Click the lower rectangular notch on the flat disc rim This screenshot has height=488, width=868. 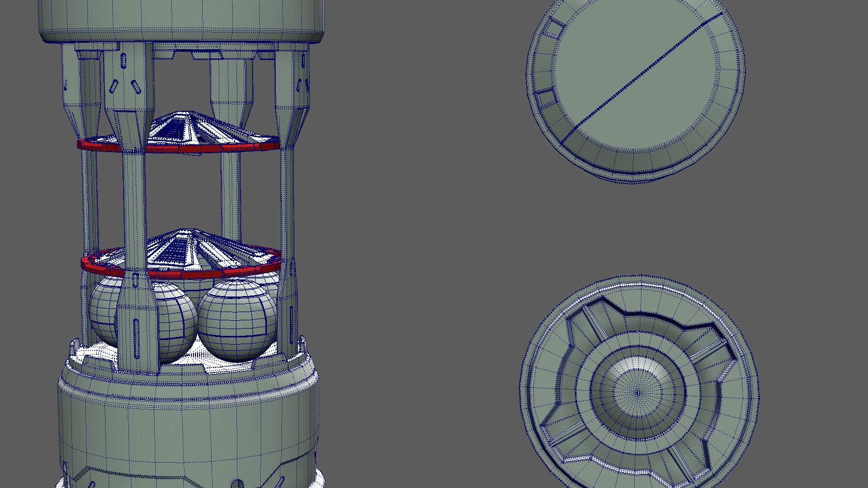click(545, 97)
